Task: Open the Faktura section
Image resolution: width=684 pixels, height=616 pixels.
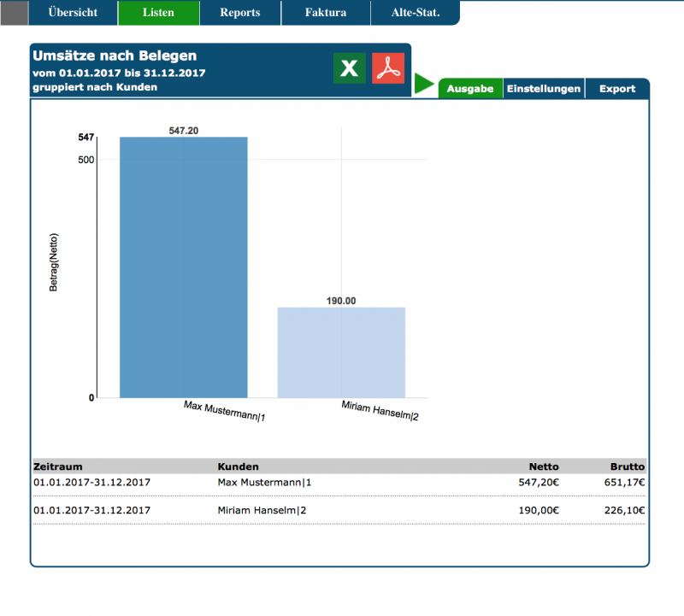Action: [x=326, y=13]
